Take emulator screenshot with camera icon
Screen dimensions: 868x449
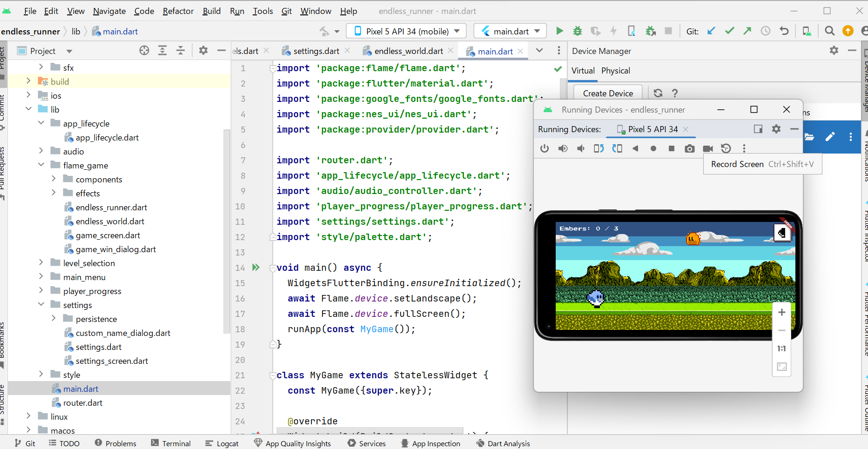click(689, 148)
